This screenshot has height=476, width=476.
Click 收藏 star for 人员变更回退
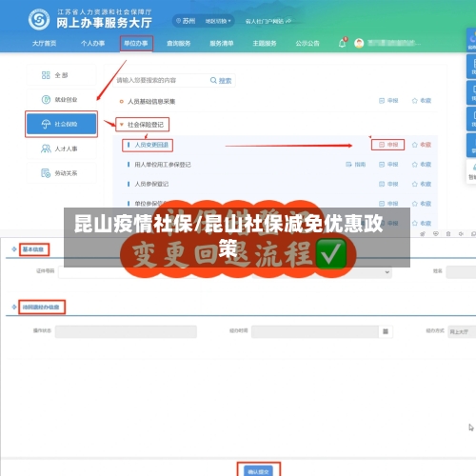pyautogui.click(x=422, y=145)
